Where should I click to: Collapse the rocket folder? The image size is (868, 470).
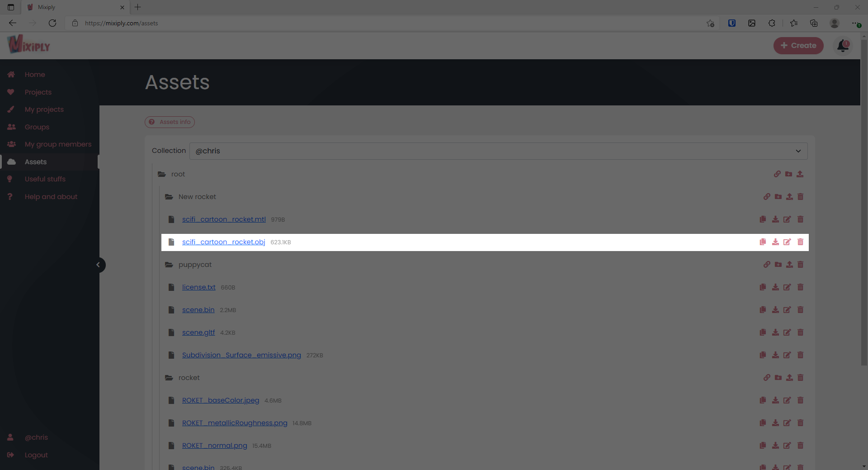click(169, 378)
